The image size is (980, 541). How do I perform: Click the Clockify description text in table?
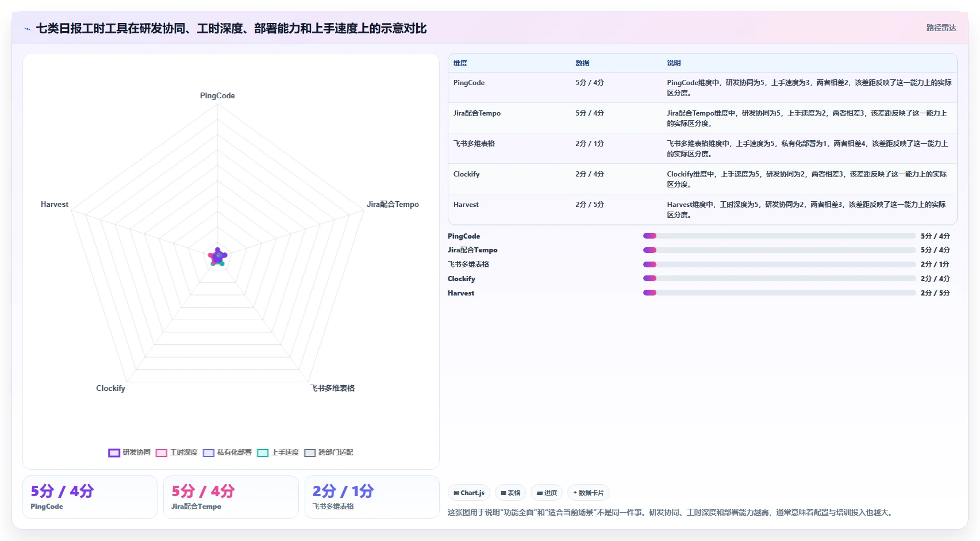pos(807,179)
